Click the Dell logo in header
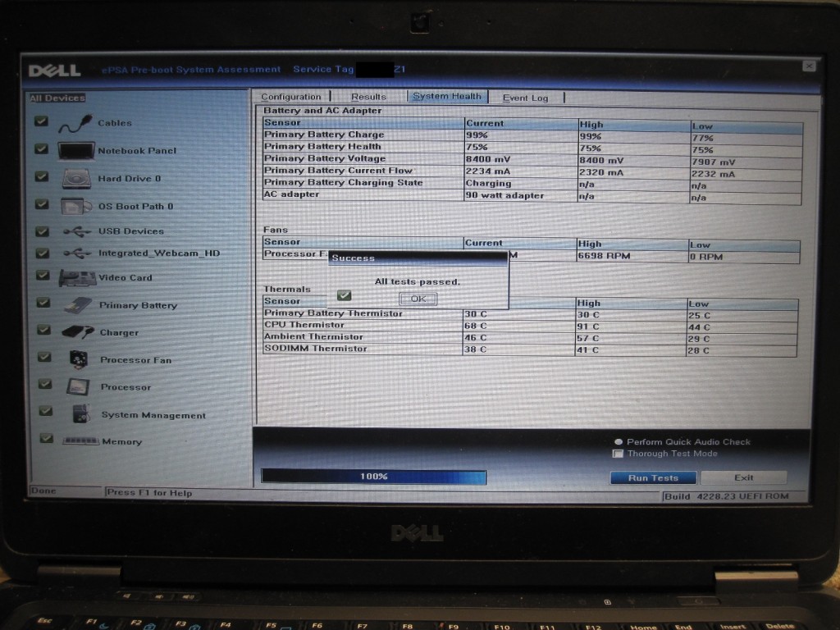Viewport: 840px width, 630px height. pos(55,71)
